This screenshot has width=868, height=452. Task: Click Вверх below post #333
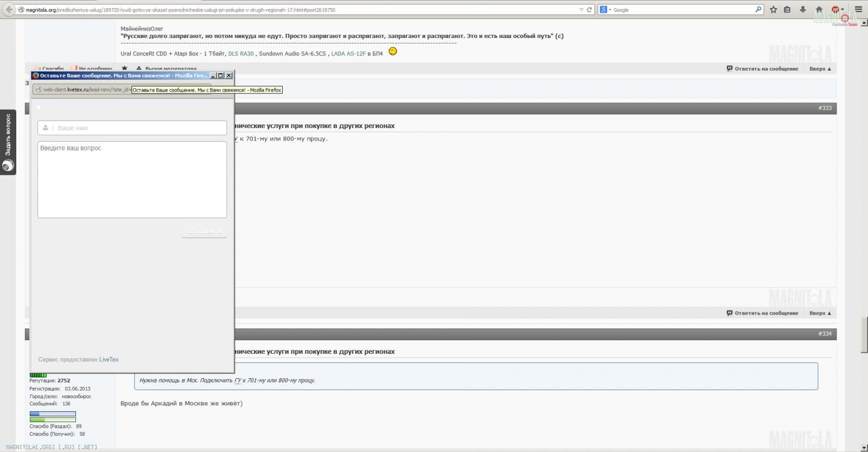(x=820, y=313)
